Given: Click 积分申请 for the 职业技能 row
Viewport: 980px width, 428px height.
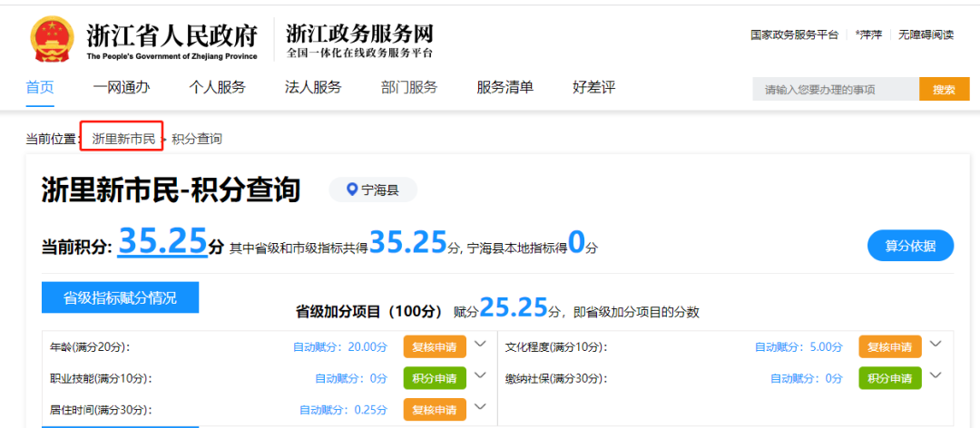Looking at the screenshot, I should click(x=435, y=379).
